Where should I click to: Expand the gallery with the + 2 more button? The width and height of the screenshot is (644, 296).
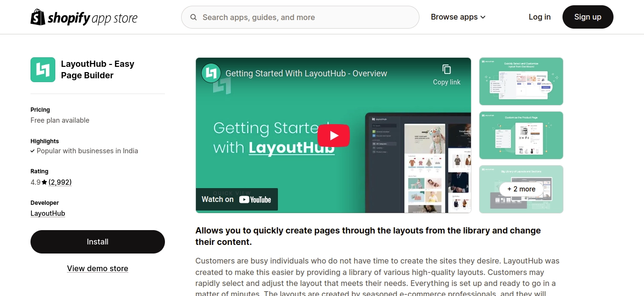(x=521, y=189)
